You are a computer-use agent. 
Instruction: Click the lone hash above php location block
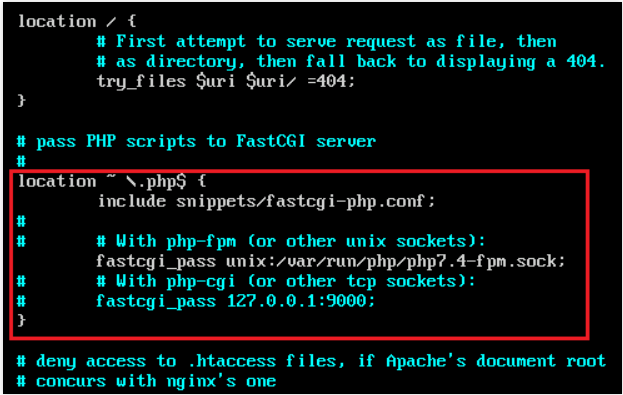21,162
